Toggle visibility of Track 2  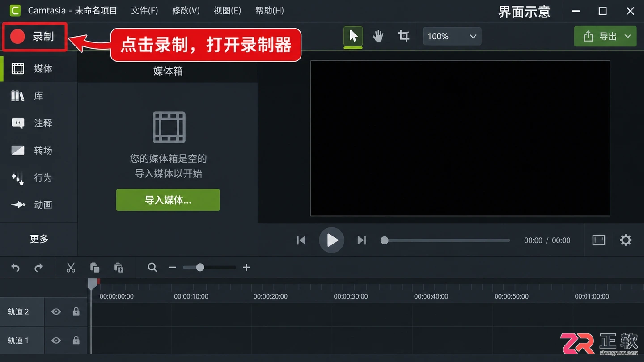pos(56,312)
